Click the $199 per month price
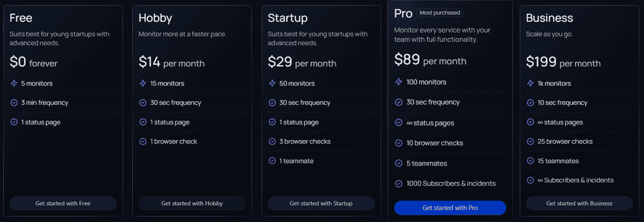The width and height of the screenshot is (644, 222). click(x=563, y=62)
